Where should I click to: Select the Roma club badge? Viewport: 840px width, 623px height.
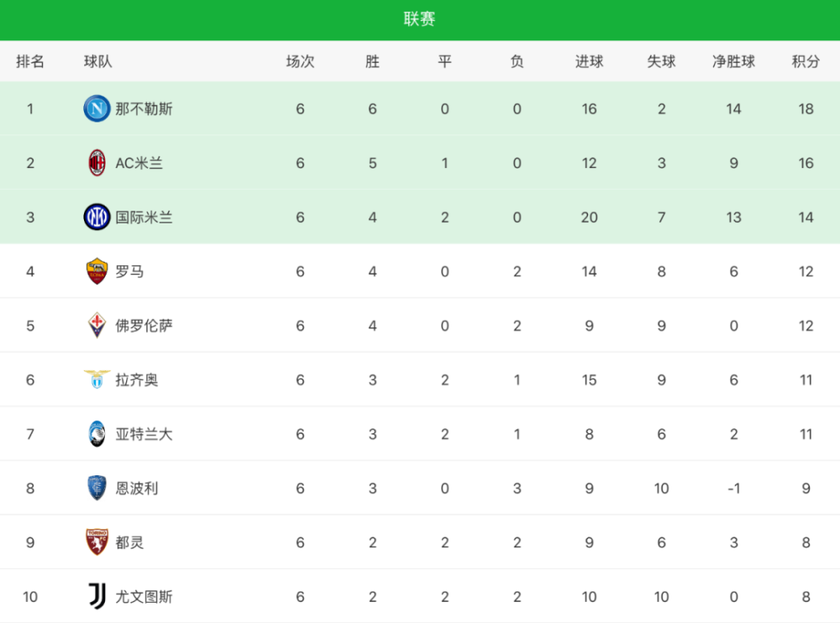pos(97,271)
